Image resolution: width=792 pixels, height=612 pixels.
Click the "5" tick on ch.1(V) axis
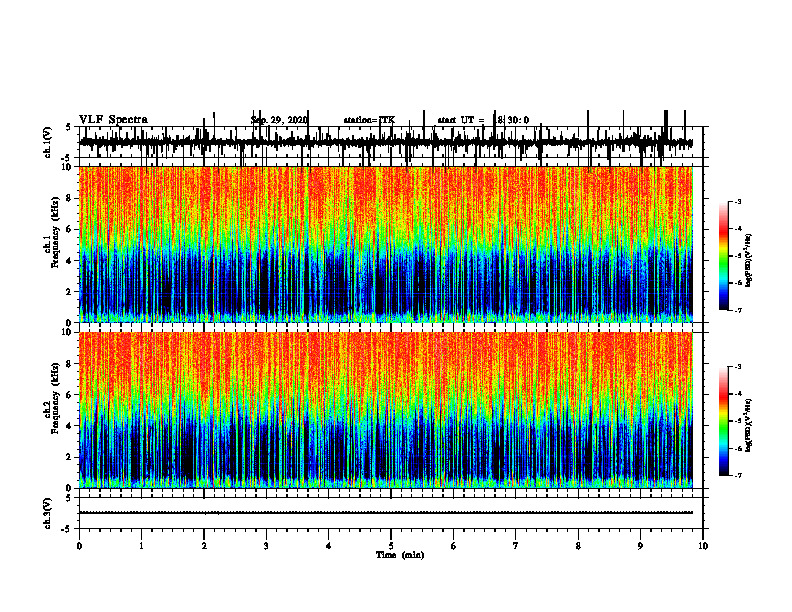[x=68, y=127]
